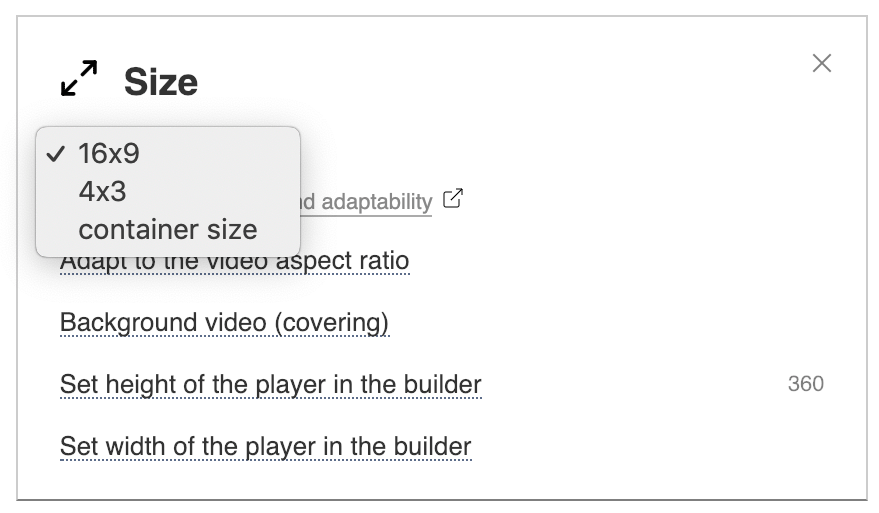Click Background video (covering) option
This screenshot has width=879, height=513.
(x=224, y=323)
